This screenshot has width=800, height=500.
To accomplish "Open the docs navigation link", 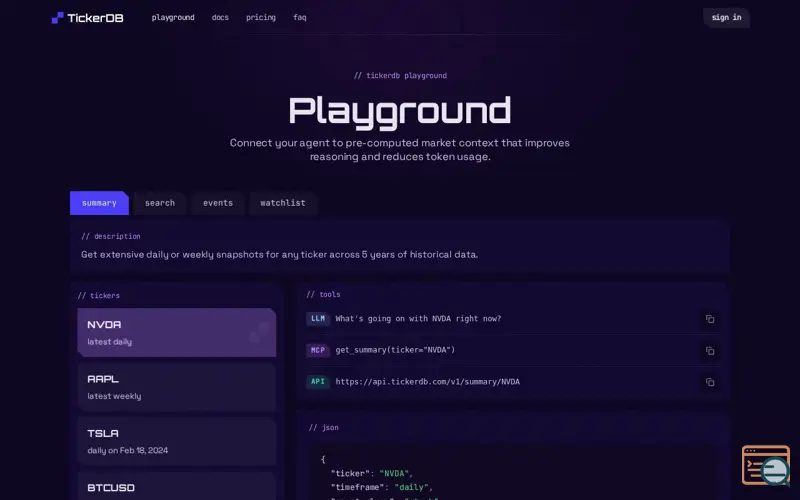I will click(220, 17).
